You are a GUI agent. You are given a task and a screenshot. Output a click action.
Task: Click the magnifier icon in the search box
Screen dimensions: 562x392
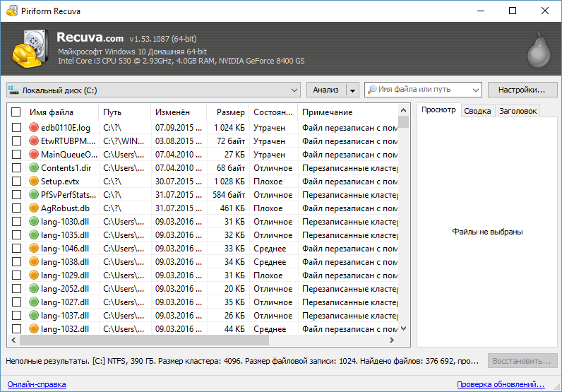tap(372, 89)
